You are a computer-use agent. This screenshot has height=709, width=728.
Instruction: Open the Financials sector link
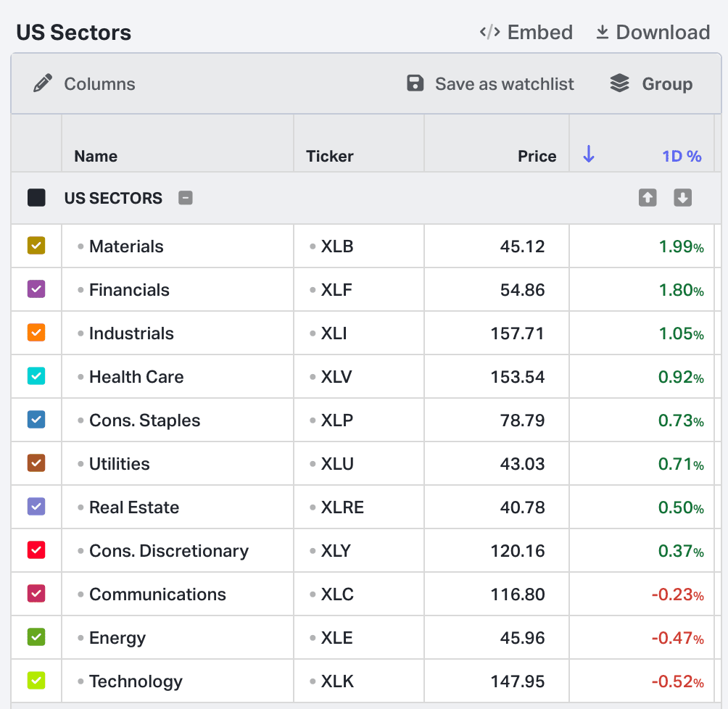pyautogui.click(x=129, y=290)
